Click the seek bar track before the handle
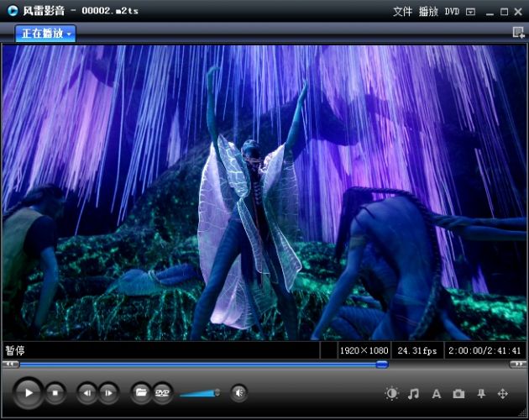529x420 pixels. pos(197,365)
